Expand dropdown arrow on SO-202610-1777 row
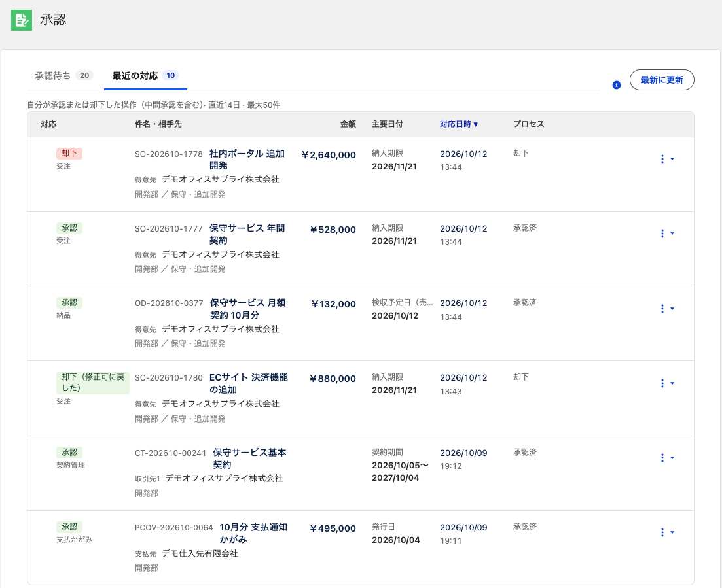Viewport: 722px width, 588px height. 672,233
